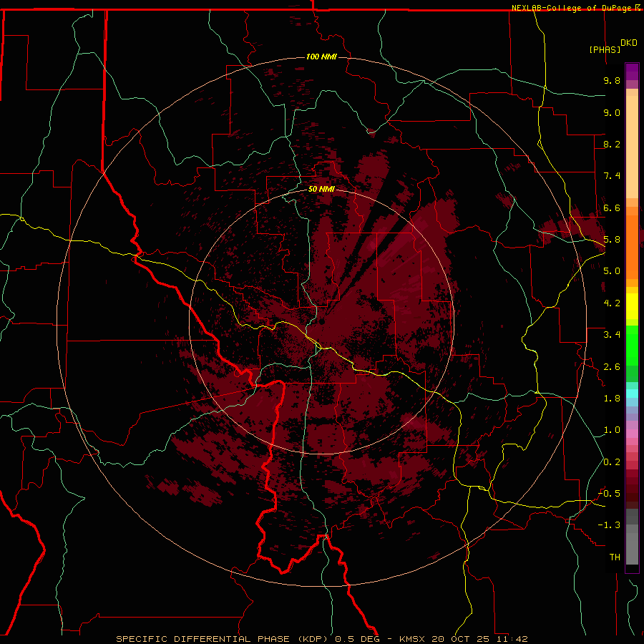Click the purple top segment of the color bar
Viewport: 644px width, 644px height.
click(x=632, y=72)
